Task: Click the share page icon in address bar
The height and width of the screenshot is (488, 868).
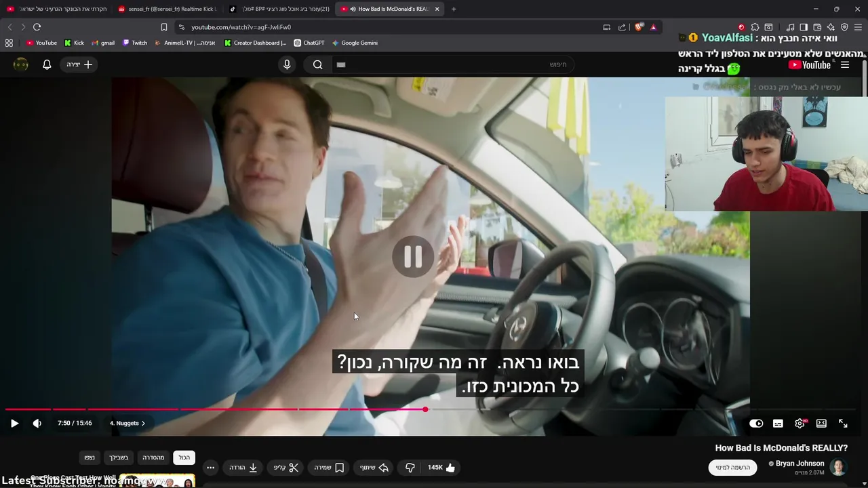Action: (622, 27)
